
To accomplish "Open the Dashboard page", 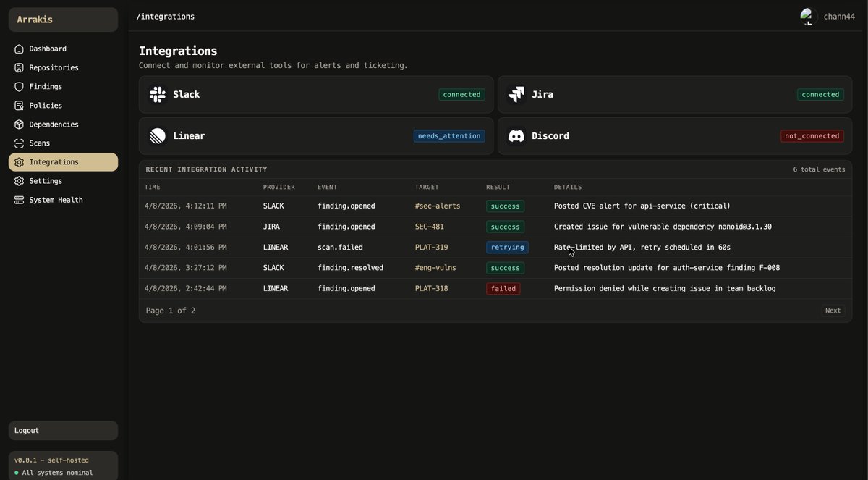I will click(x=63, y=49).
